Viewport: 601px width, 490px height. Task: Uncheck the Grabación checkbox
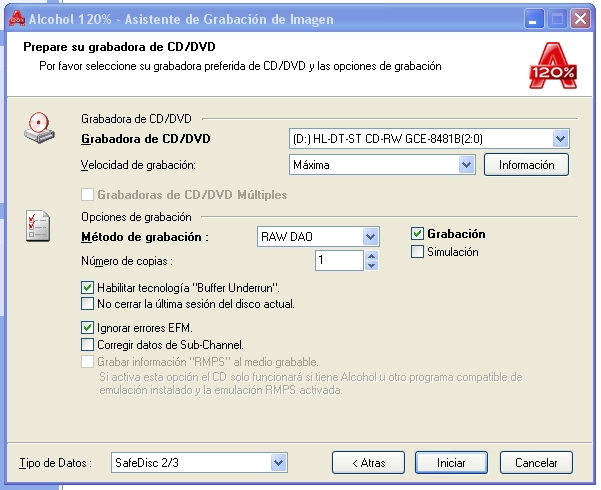point(417,233)
